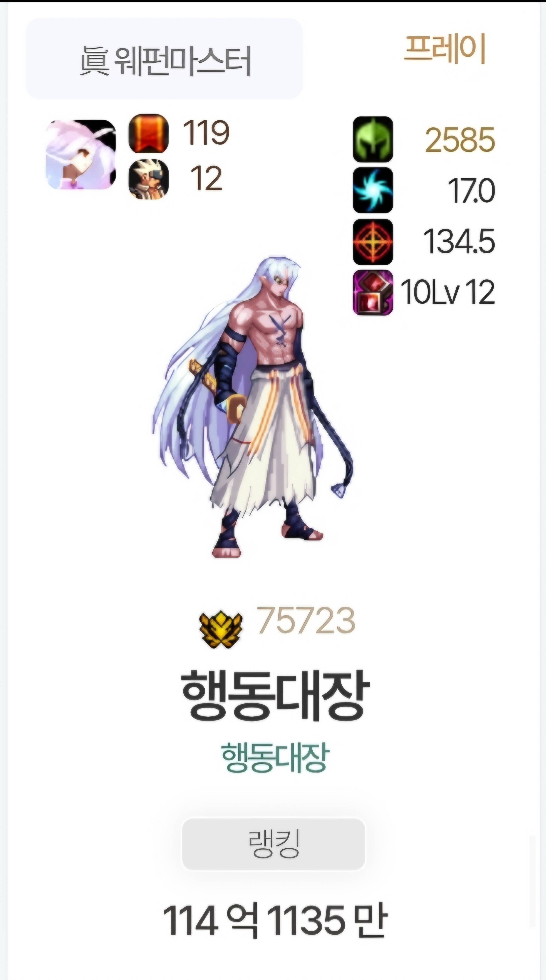The height and width of the screenshot is (980, 546).
Task: Click the 134.5 critical value
Action: (x=459, y=241)
